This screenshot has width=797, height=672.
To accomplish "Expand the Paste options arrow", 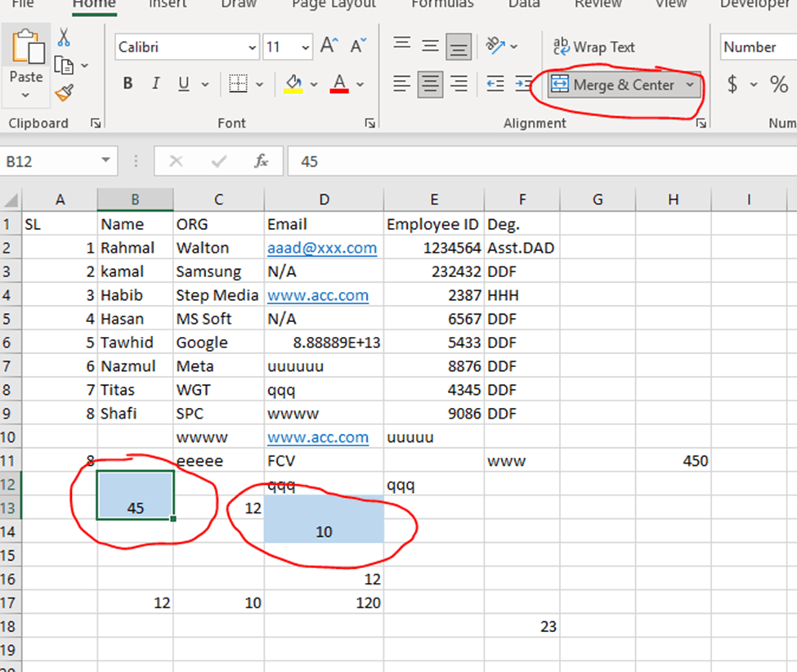I will point(25,95).
